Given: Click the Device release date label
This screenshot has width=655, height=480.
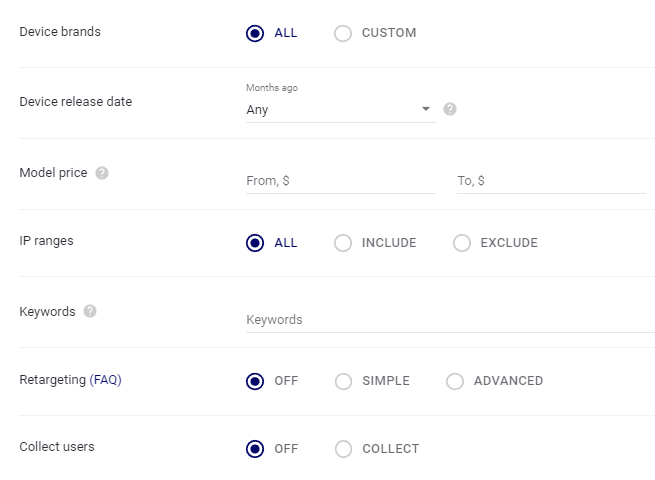Looking at the screenshot, I should [x=76, y=102].
